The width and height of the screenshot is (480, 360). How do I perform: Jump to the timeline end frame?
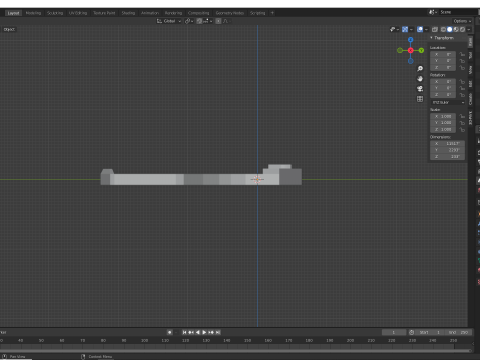(218, 332)
